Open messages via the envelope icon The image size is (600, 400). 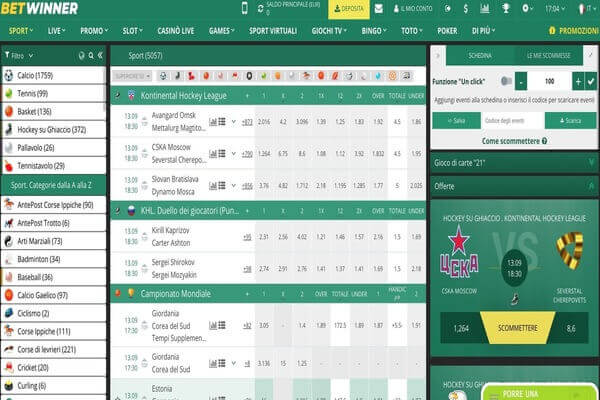point(378,8)
